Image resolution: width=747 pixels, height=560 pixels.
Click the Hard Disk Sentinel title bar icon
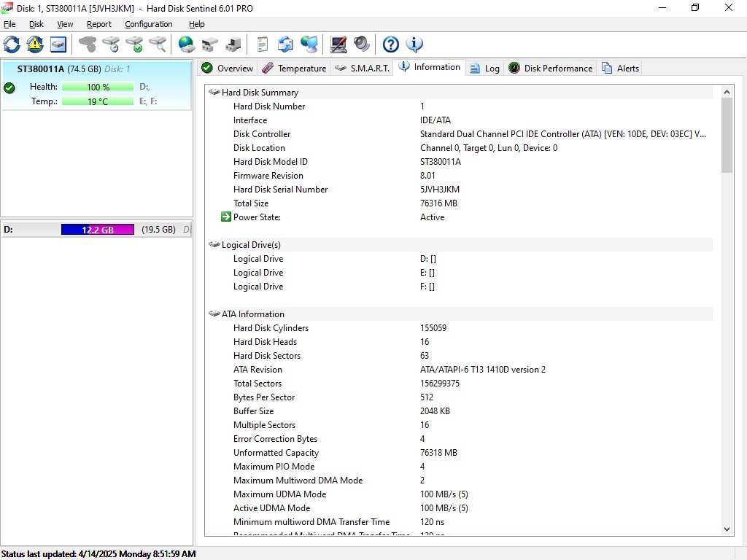coord(7,8)
